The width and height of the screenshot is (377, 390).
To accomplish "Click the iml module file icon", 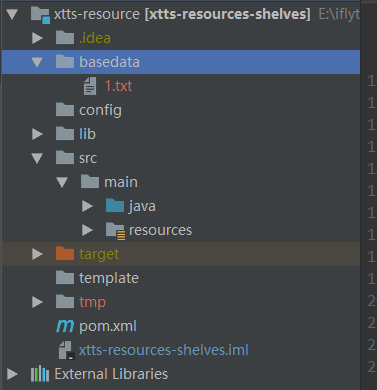I will tap(66, 350).
